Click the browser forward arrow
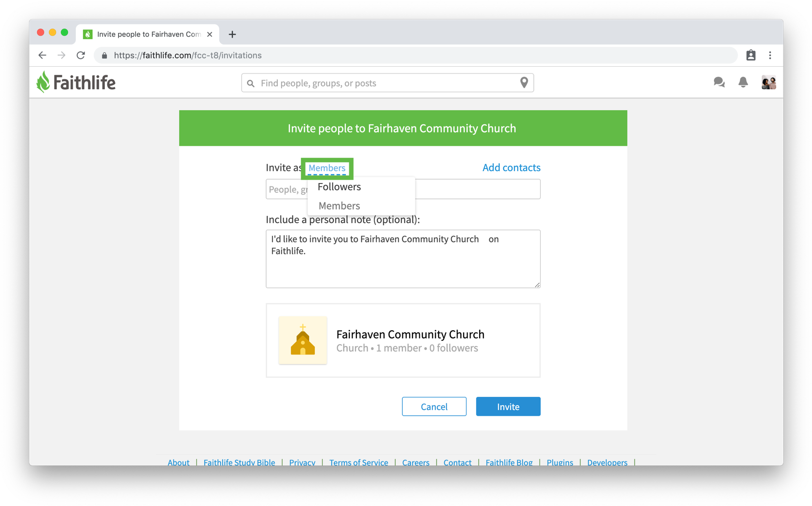The width and height of the screenshot is (812, 506). click(61, 56)
